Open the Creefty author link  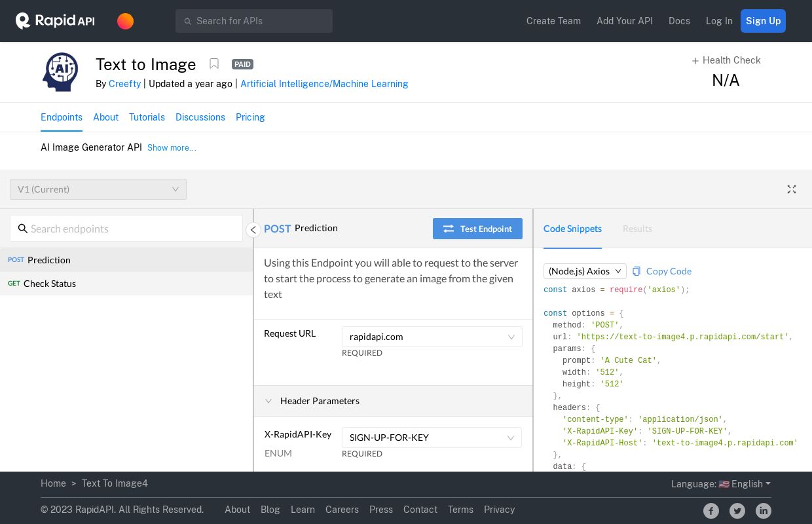click(124, 84)
